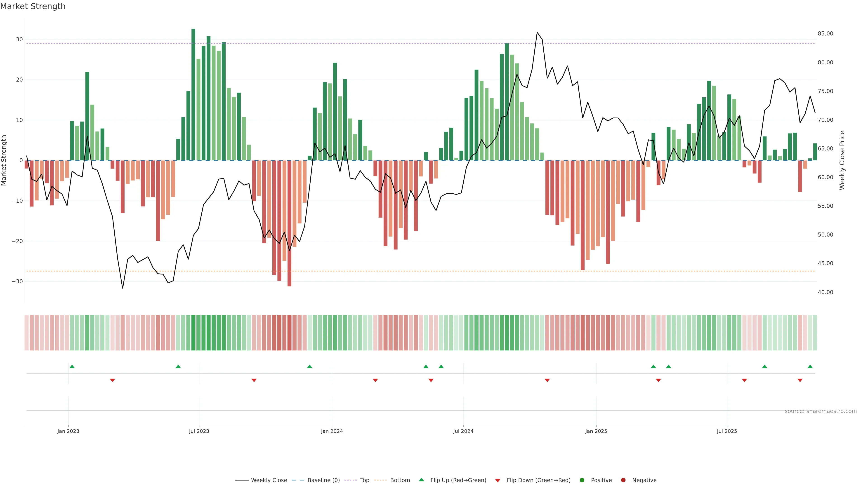Click the green flip-up marker before Jan 2024
The height and width of the screenshot is (488, 868).
[310, 366]
